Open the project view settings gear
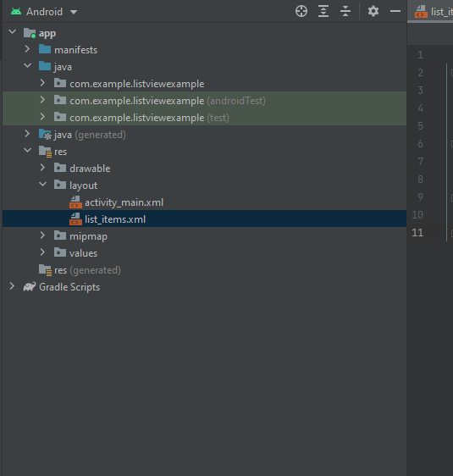This screenshot has width=453, height=476. pyautogui.click(x=373, y=11)
